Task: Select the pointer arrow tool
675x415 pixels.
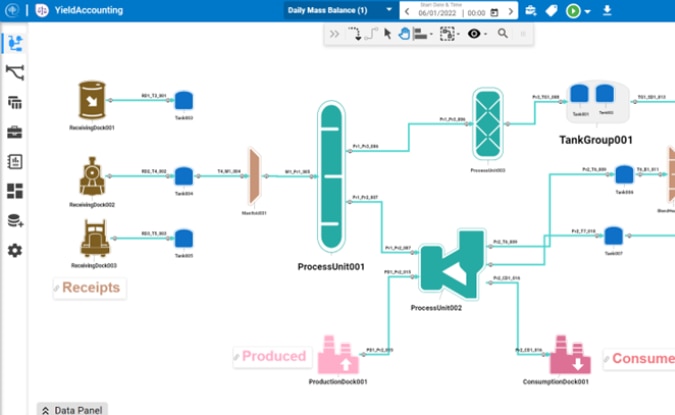Action: coord(388,34)
